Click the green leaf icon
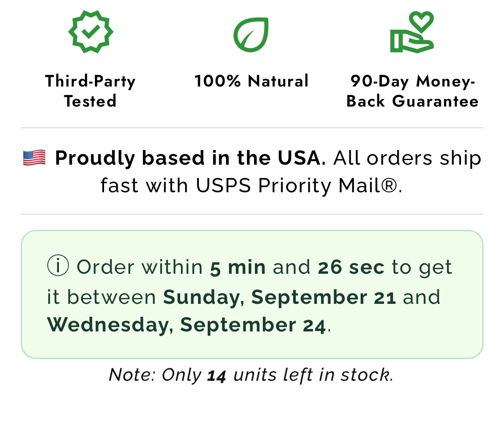 pos(251,35)
